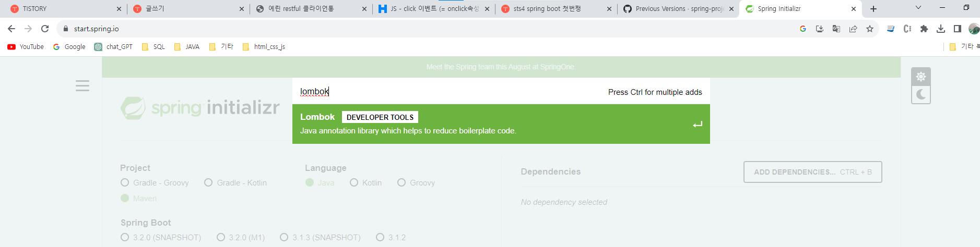Viewport: 980px width, 247px height.
Task: Select Kotlin language option
Action: (365, 183)
